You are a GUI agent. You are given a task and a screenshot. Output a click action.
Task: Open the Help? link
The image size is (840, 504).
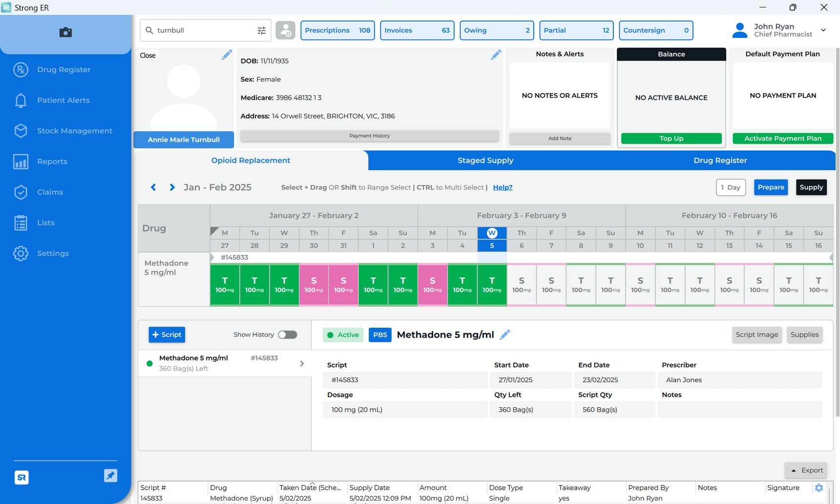(x=503, y=188)
